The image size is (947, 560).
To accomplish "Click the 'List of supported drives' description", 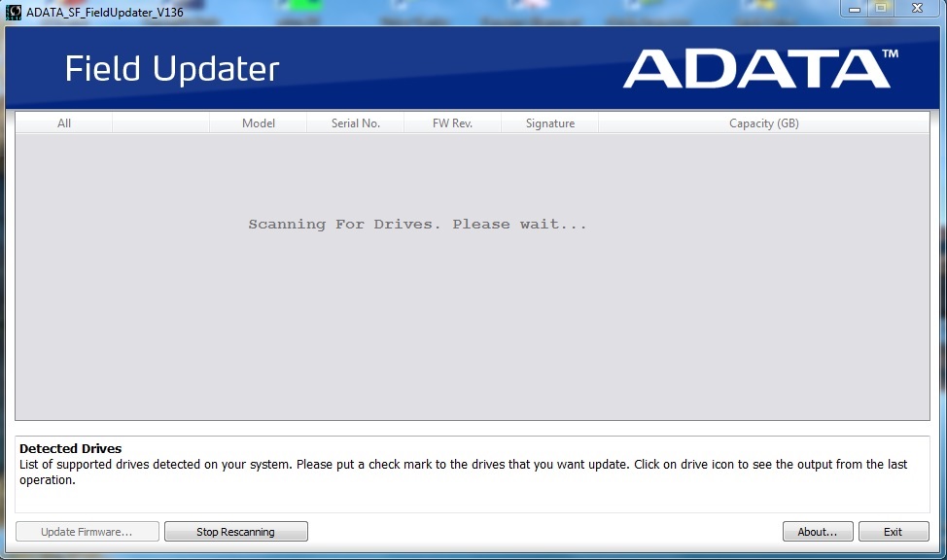I will (463, 472).
